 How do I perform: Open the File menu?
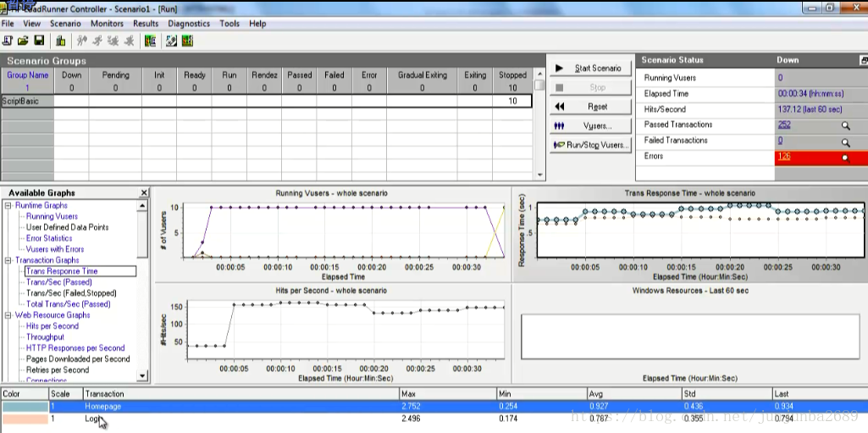8,24
